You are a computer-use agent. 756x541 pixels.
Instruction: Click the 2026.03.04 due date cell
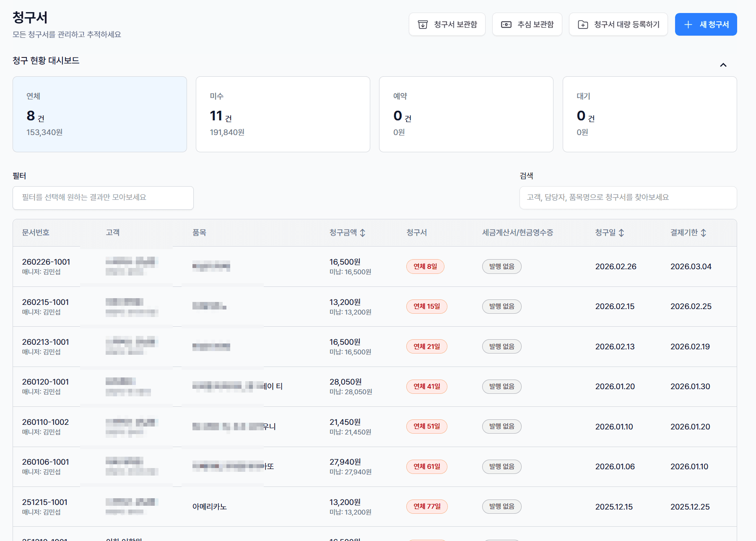point(691,266)
